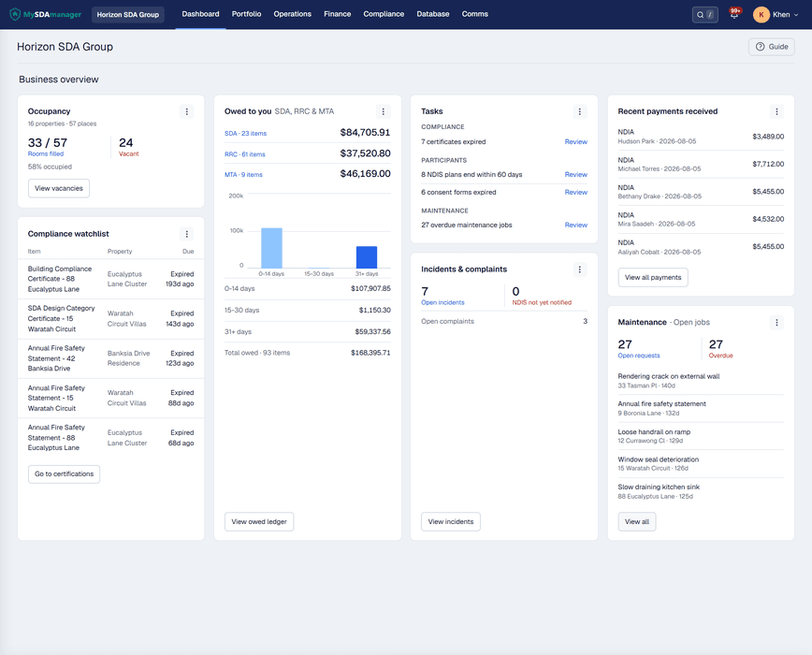Click View all maintenance button

(x=637, y=521)
